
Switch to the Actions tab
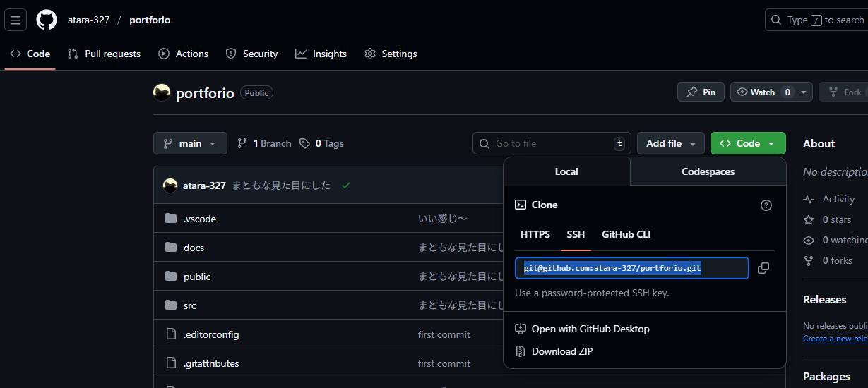(184, 54)
